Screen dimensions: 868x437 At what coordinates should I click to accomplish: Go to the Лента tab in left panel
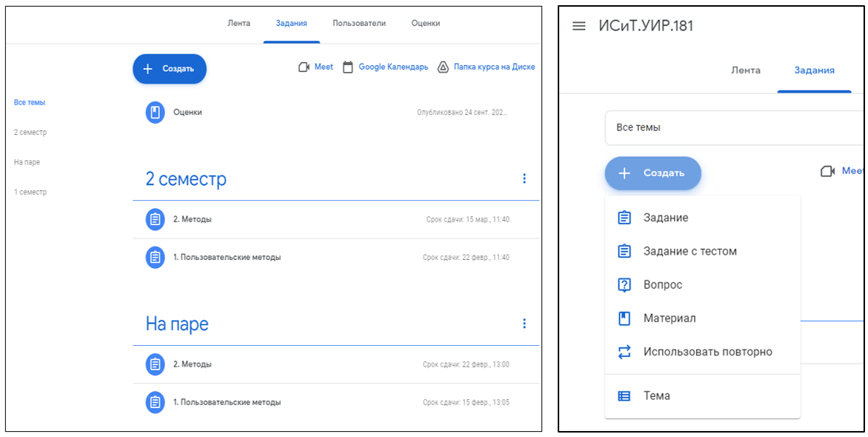(238, 24)
